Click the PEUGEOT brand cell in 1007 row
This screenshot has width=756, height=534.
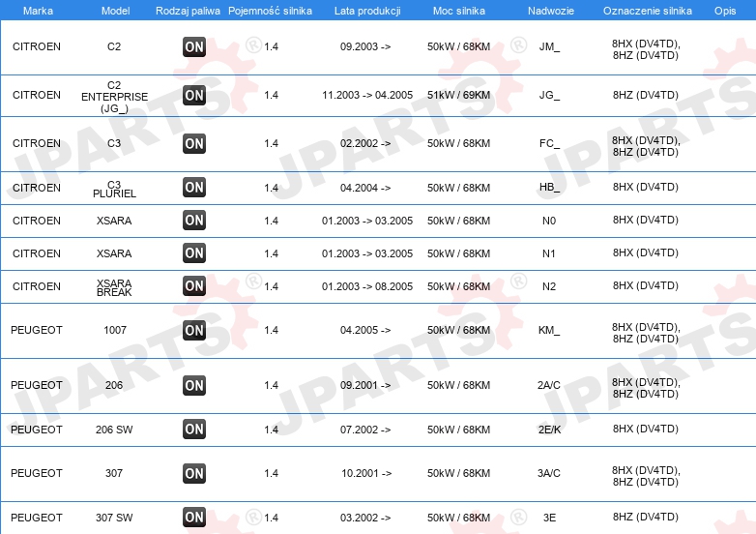(x=37, y=330)
